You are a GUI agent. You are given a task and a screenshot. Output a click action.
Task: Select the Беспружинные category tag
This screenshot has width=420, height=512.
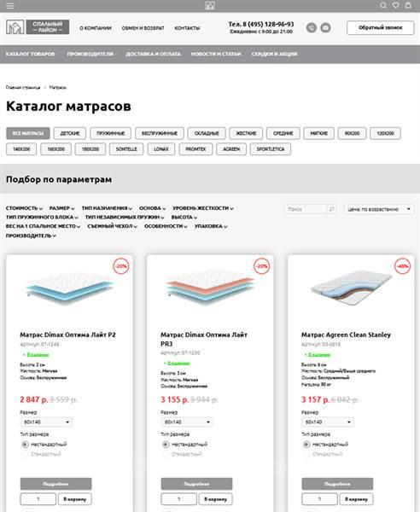tap(160, 133)
